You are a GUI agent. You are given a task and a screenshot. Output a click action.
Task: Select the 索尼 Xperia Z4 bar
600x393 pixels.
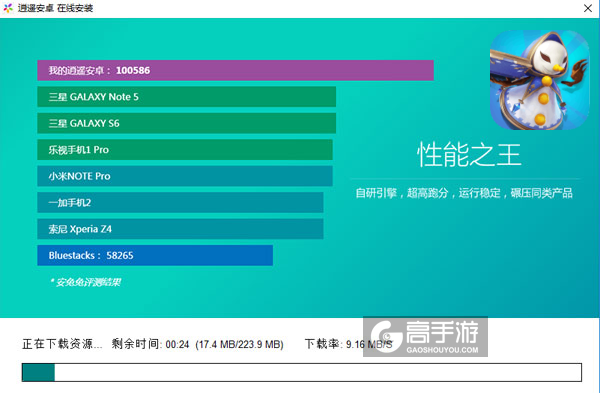click(x=180, y=229)
